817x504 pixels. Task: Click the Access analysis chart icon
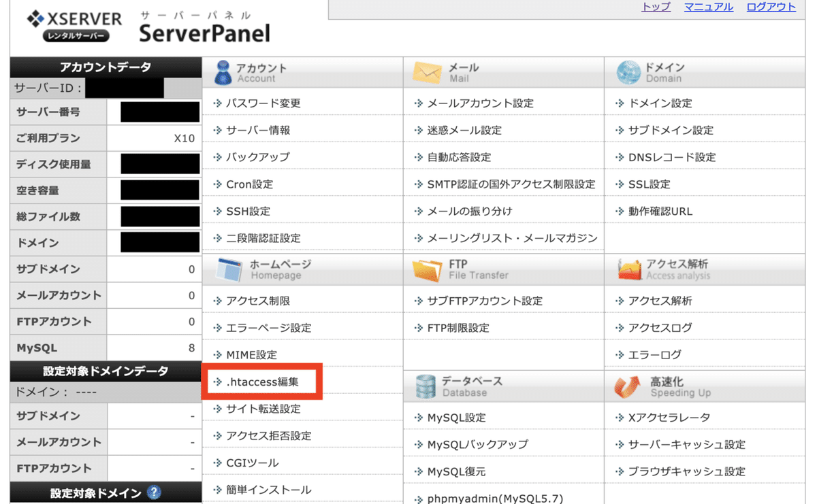click(629, 269)
